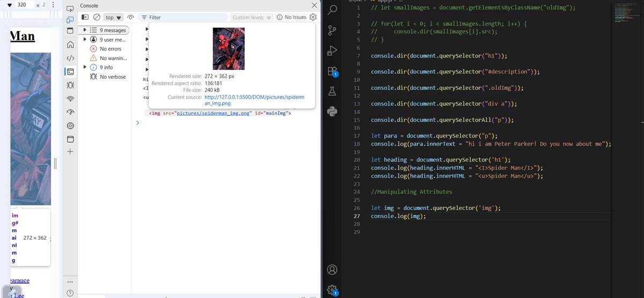Open the Current source image URL link

(254, 100)
